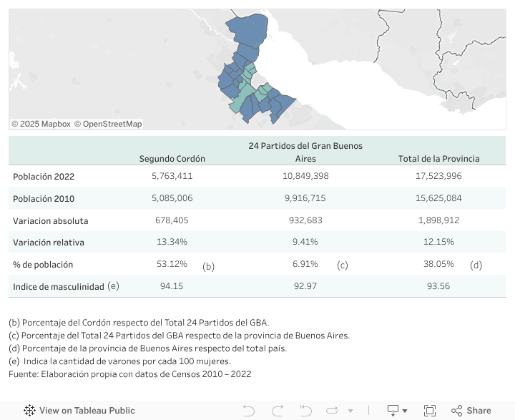Screen dimensions: 515x420
Task: Redo the previous action
Action: click(277, 411)
